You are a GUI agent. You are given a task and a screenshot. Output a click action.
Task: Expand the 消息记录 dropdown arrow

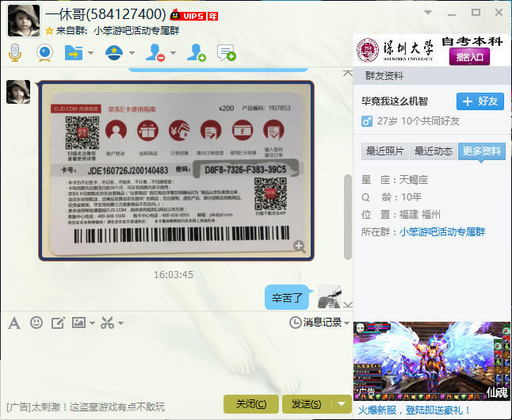[347, 323]
